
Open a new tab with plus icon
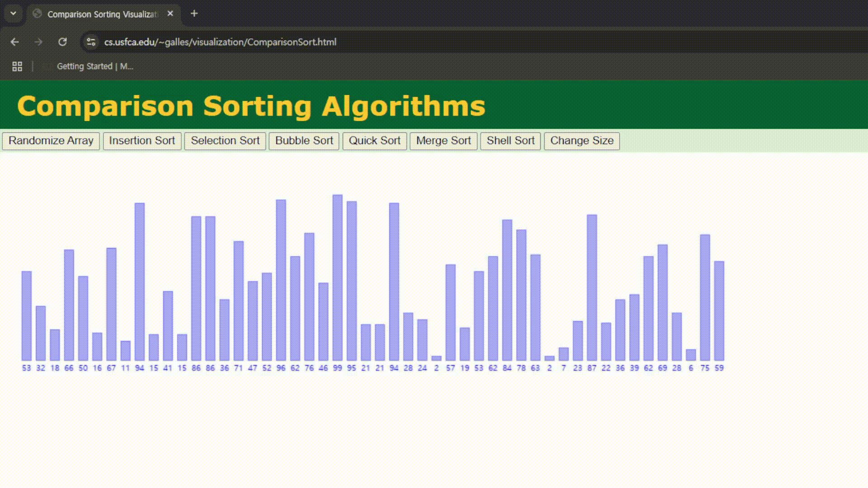pos(194,14)
